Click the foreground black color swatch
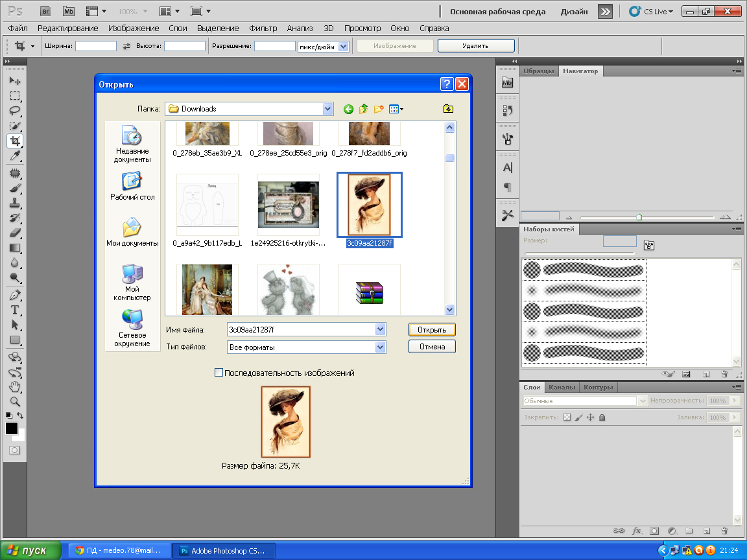Screen dimensions: 747x560 pos(12,428)
